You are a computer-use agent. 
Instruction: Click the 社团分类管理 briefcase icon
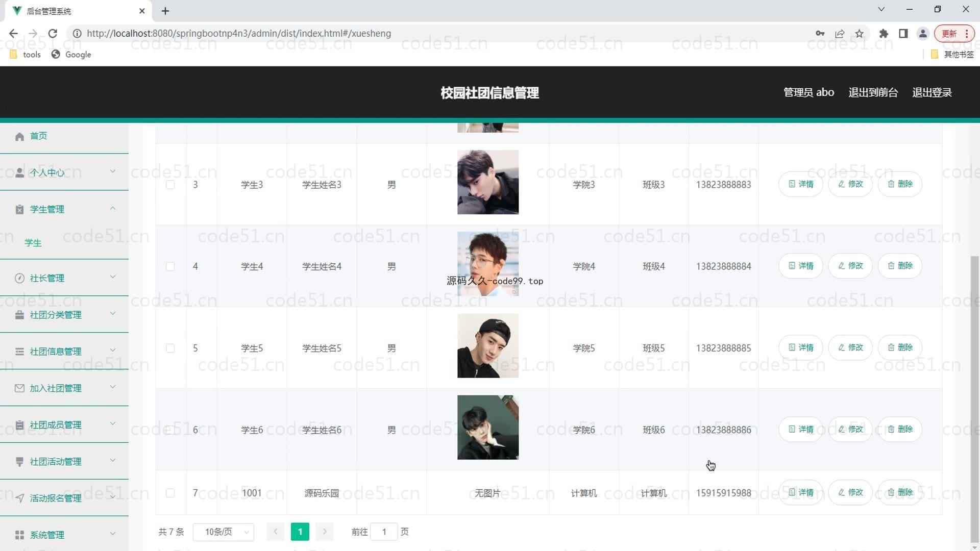[x=19, y=315]
